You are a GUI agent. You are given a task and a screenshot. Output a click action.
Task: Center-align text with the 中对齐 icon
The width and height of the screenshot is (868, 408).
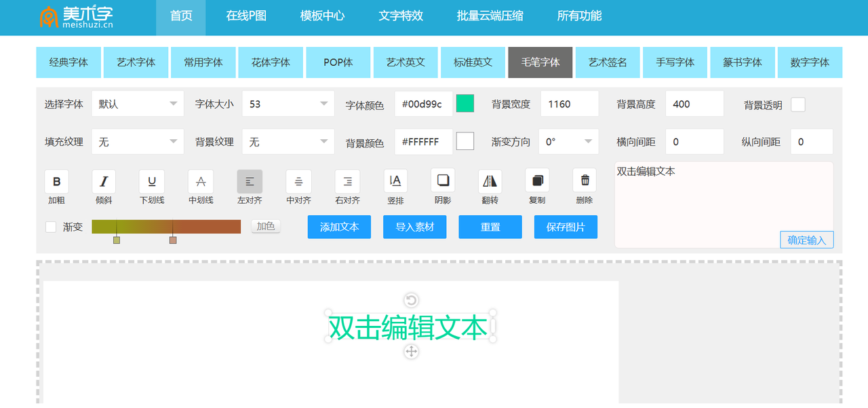pyautogui.click(x=298, y=181)
